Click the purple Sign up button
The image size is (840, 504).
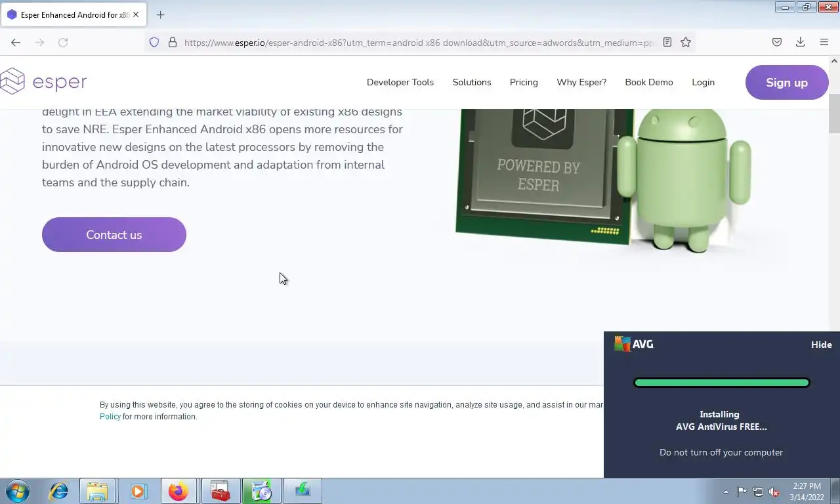(787, 83)
